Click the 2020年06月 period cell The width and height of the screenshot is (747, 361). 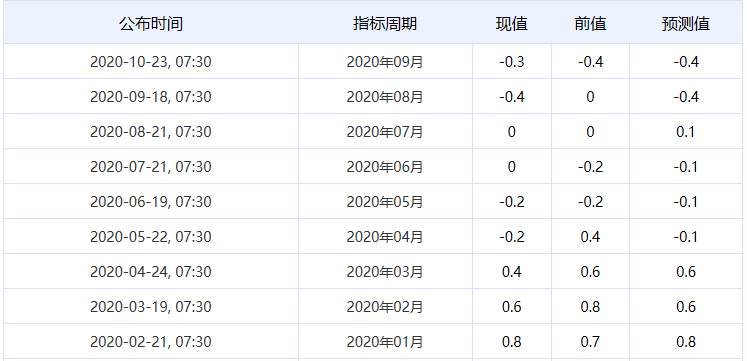pos(385,167)
